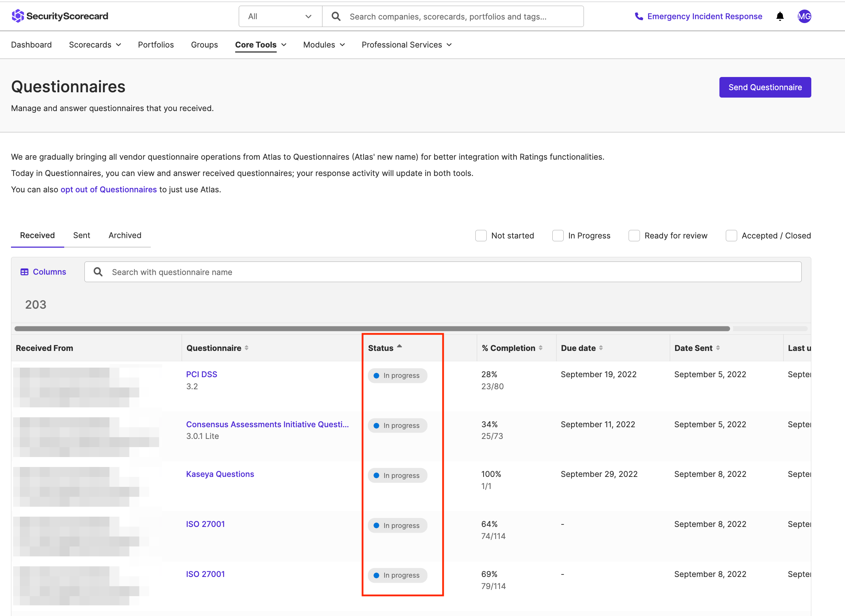Click the Received From column header
The height and width of the screenshot is (616, 845).
tap(44, 348)
